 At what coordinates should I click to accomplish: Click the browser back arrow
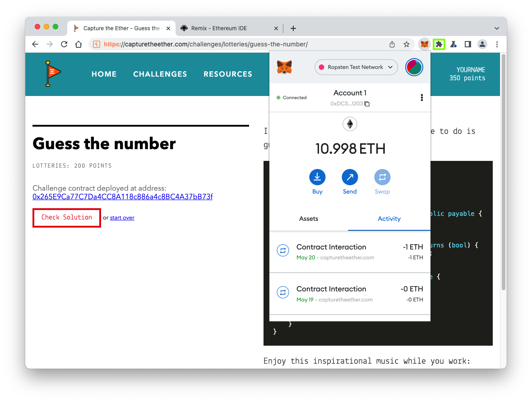tap(35, 45)
